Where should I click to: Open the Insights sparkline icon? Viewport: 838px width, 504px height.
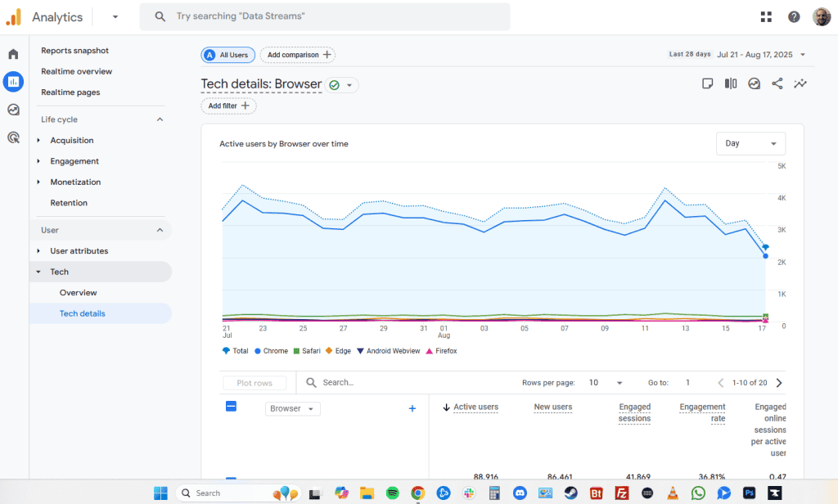pyautogui.click(x=800, y=83)
